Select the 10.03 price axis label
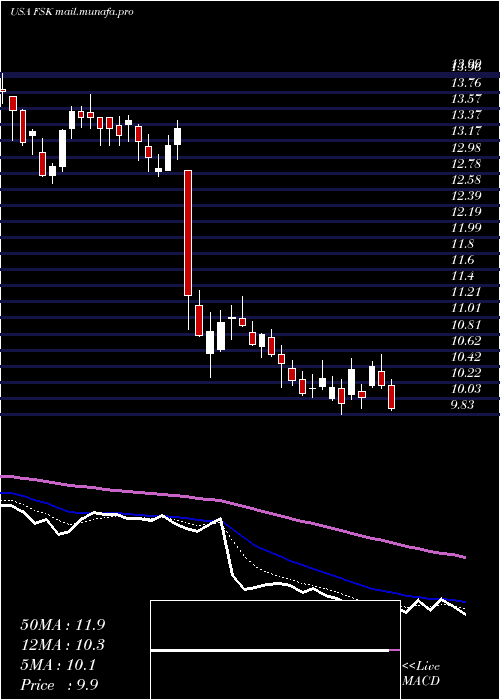Image resolution: width=500 pixels, height=700 pixels. [x=466, y=389]
